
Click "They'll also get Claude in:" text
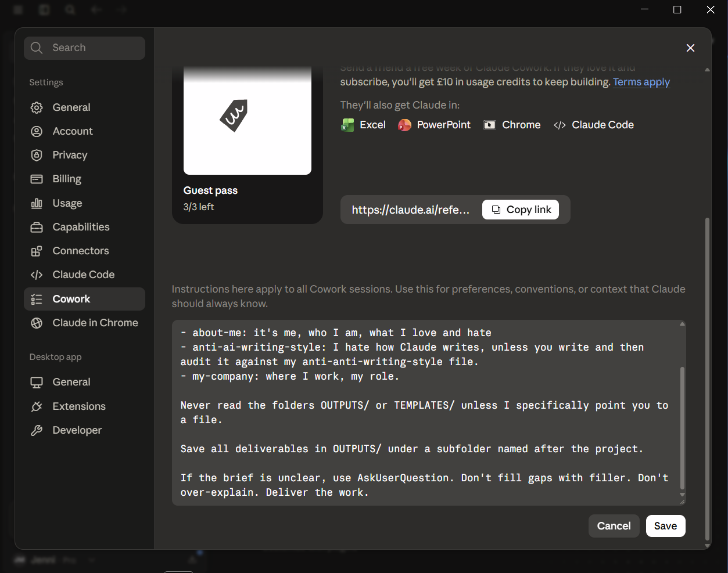click(400, 105)
